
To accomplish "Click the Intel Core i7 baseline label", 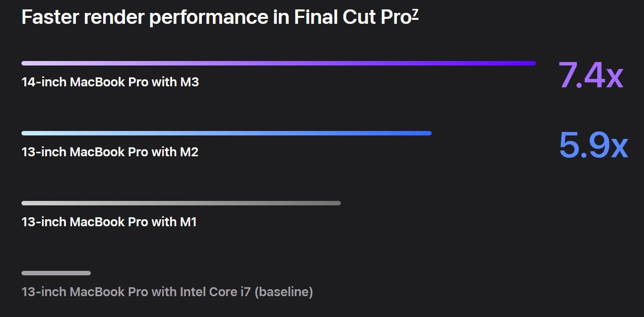I will [x=167, y=292].
